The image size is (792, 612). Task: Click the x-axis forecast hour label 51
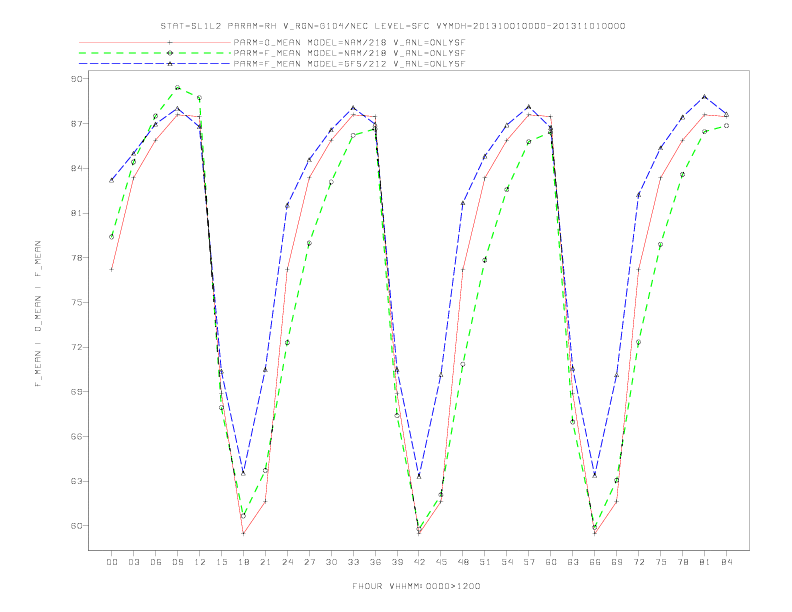tap(485, 562)
